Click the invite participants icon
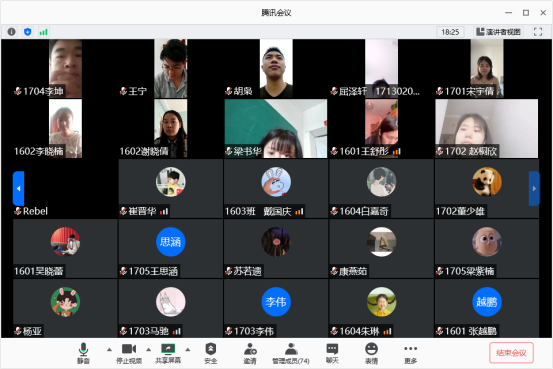Image resolution: width=553 pixels, height=369 pixels. [250, 349]
